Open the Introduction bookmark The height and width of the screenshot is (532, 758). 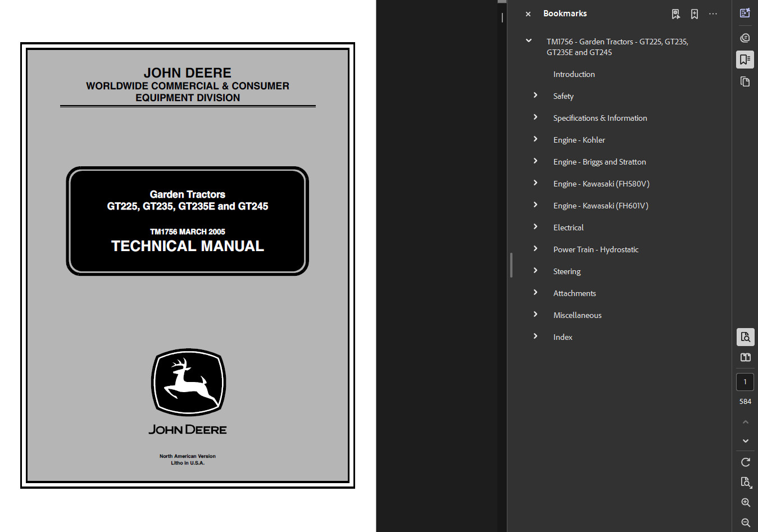point(574,74)
